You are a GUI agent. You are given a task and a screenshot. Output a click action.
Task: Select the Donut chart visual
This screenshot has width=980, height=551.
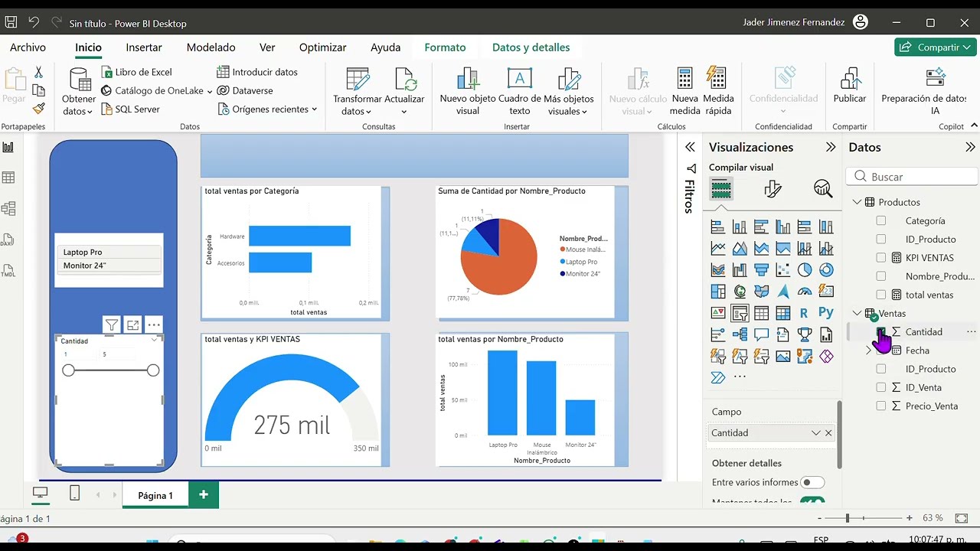coord(826,270)
